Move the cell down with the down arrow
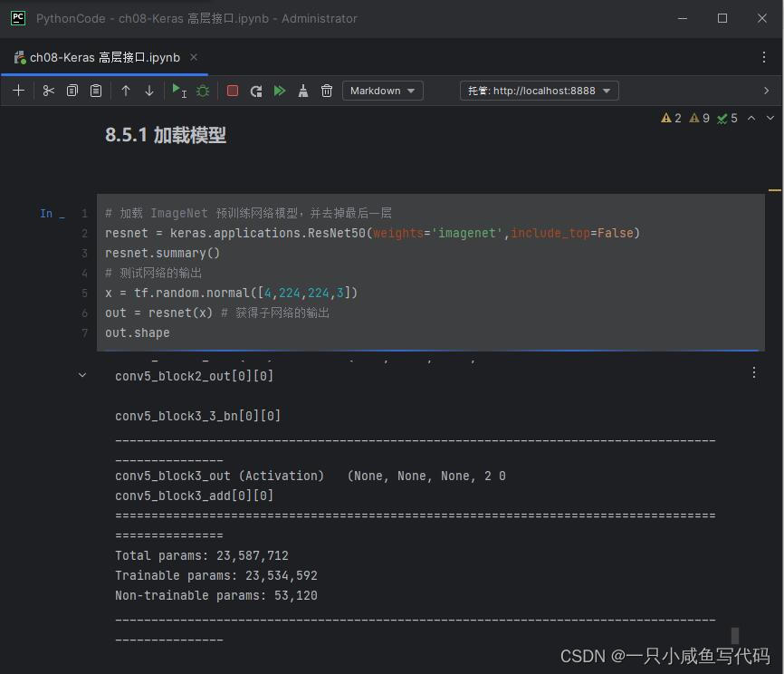 point(148,91)
